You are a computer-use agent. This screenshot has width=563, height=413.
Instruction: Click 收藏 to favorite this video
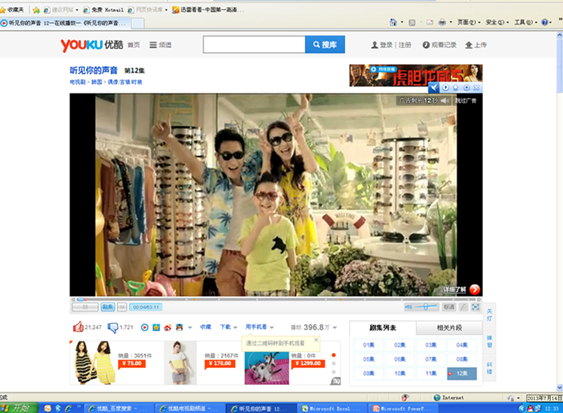(205, 327)
